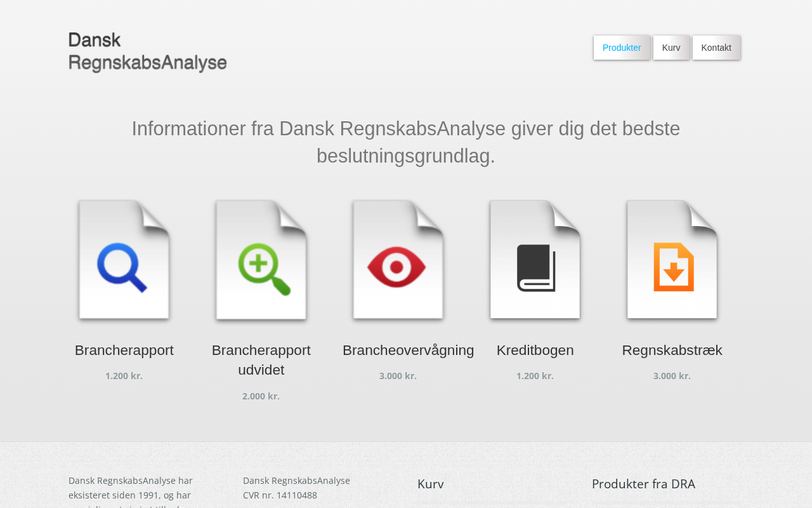Click the headline about bedste beslutningsgrundlag
Image resolution: width=812 pixels, height=508 pixels.
(406, 142)
